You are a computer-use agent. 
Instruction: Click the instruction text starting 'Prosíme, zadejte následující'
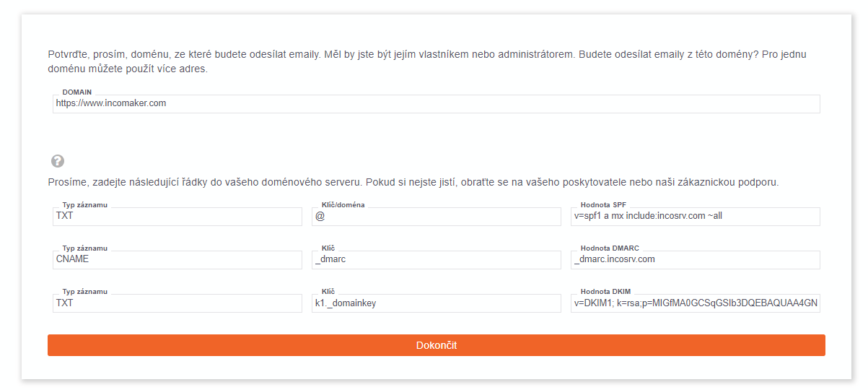pos(413,182)
